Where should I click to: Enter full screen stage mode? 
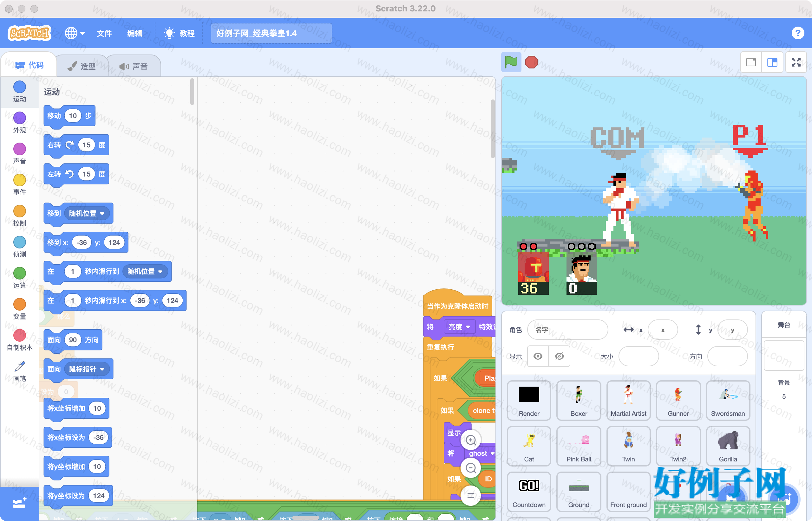pos(796,62)
